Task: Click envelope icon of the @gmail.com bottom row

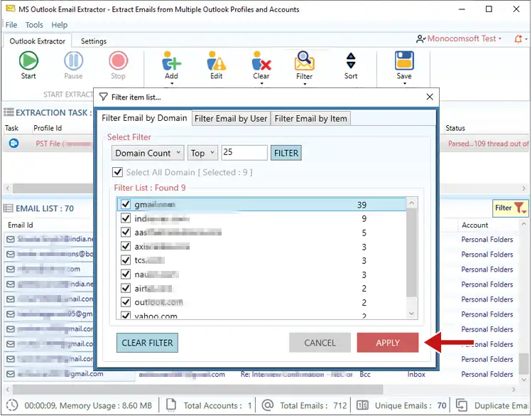Action: [x=11, y=374]
